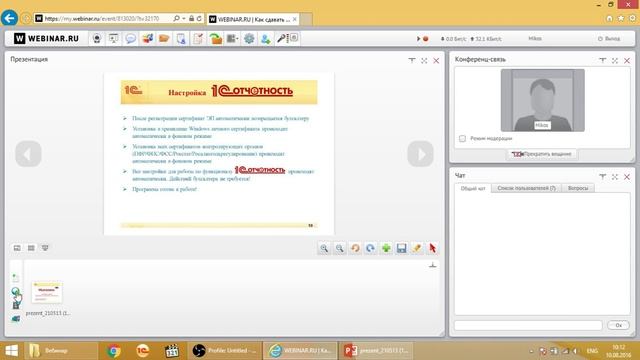Select the WEBINAR.RU browser tab

[253, 19]
